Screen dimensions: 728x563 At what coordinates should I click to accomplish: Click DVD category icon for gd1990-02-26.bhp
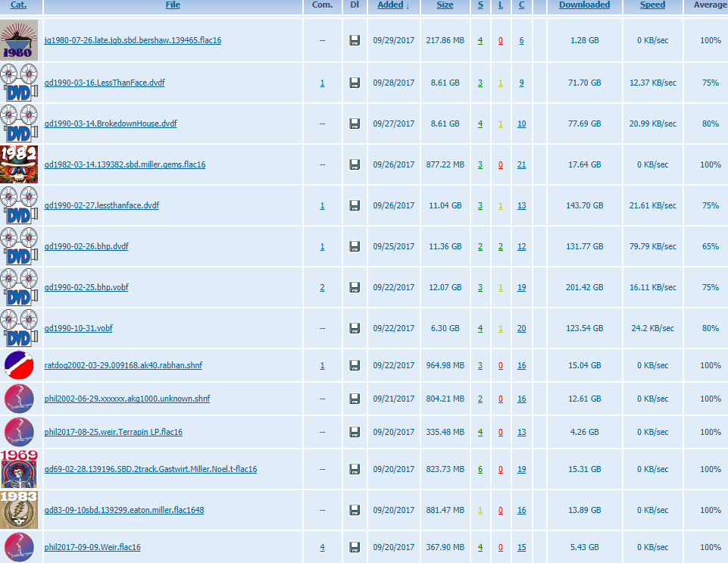coord(19,246)
